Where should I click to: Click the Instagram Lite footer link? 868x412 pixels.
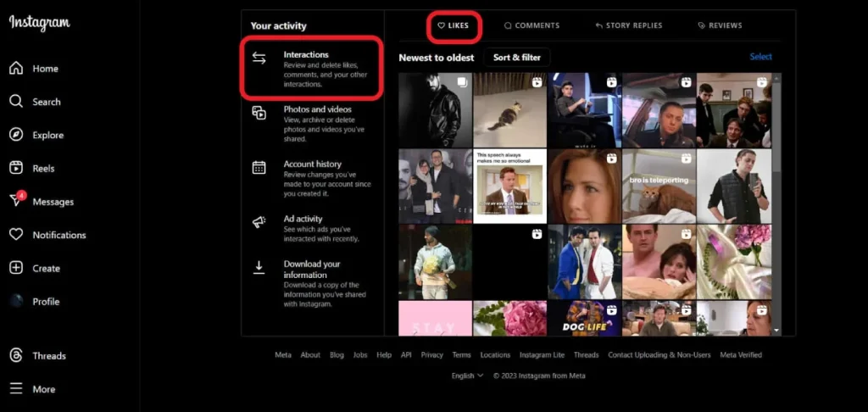[x=542, y=355]
